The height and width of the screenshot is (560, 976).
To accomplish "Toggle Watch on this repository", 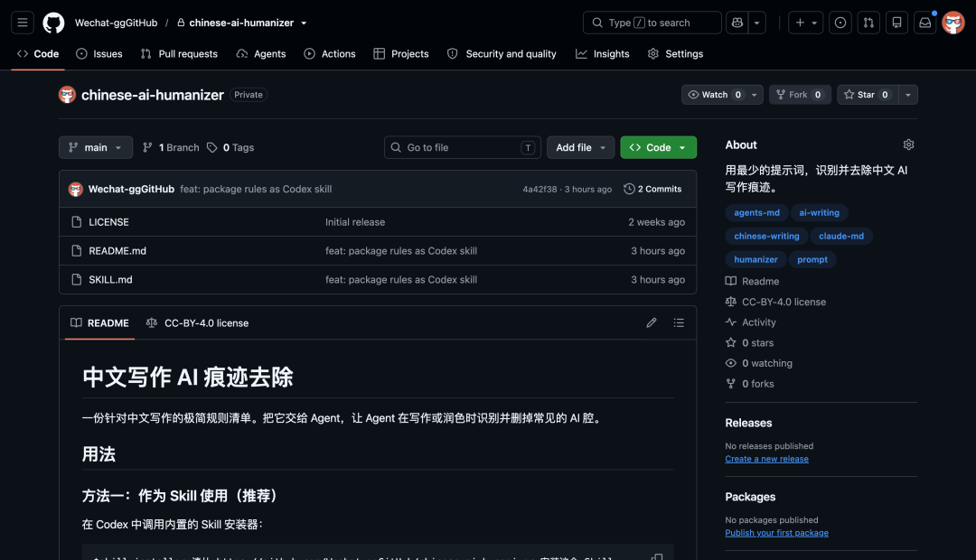I will pos(715,95).
